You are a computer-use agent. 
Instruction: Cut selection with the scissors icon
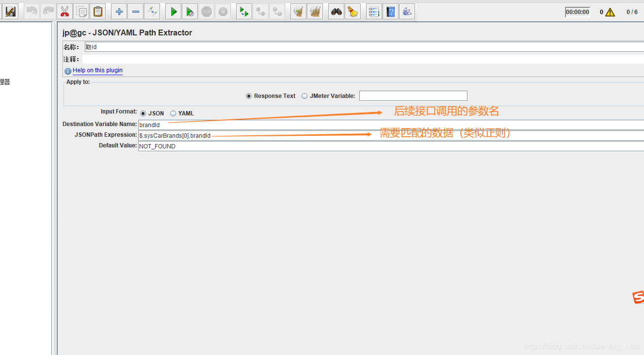[x=65, y=12]
